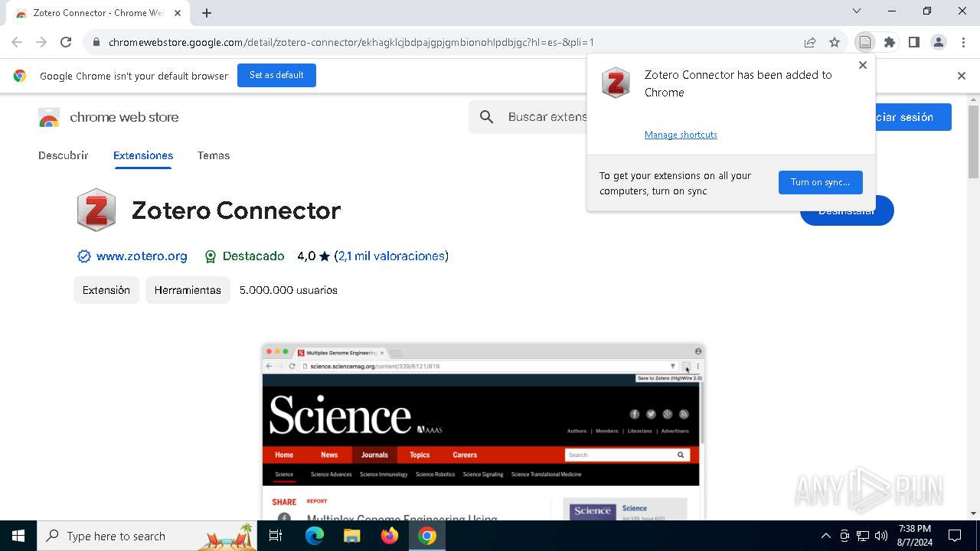Open File Explorer from taskbar

pyautogui.click(x=351, y=536)
